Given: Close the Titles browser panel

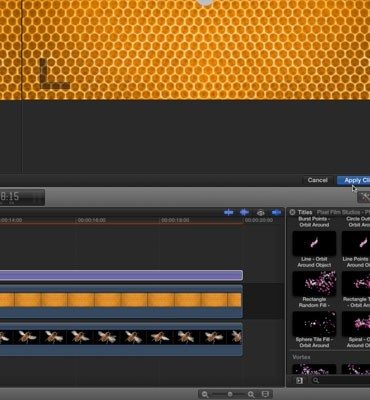Looking at the screenshot, I should tap(292, 212).
